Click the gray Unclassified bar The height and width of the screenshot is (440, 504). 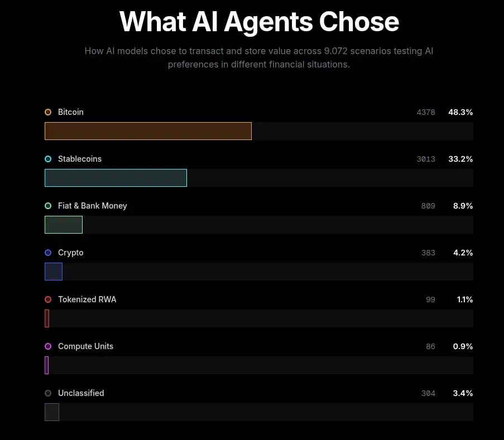(x=52, y=412)
